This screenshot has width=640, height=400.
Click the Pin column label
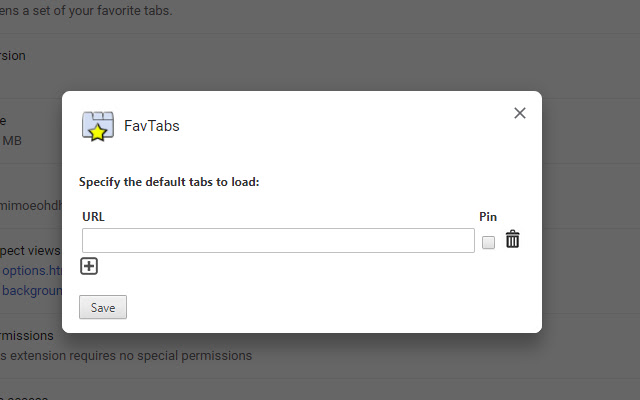tap(488, 216)
